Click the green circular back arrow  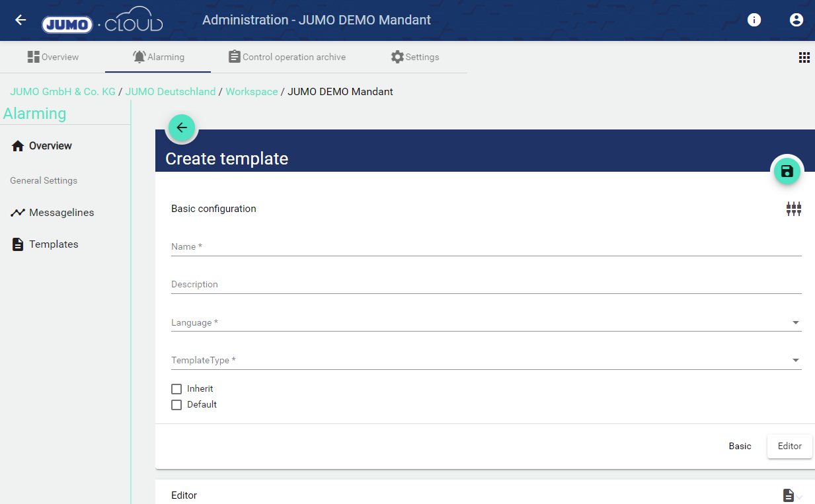click(x=182, y=127)
